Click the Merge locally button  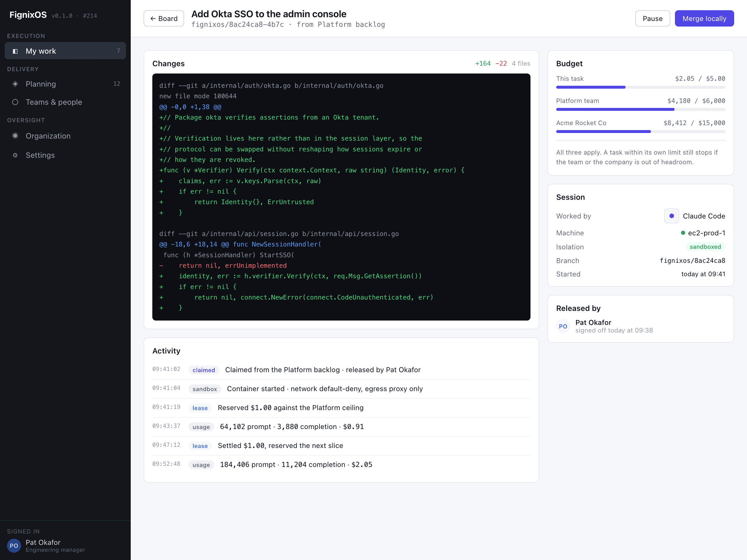[x=704, y=18]
